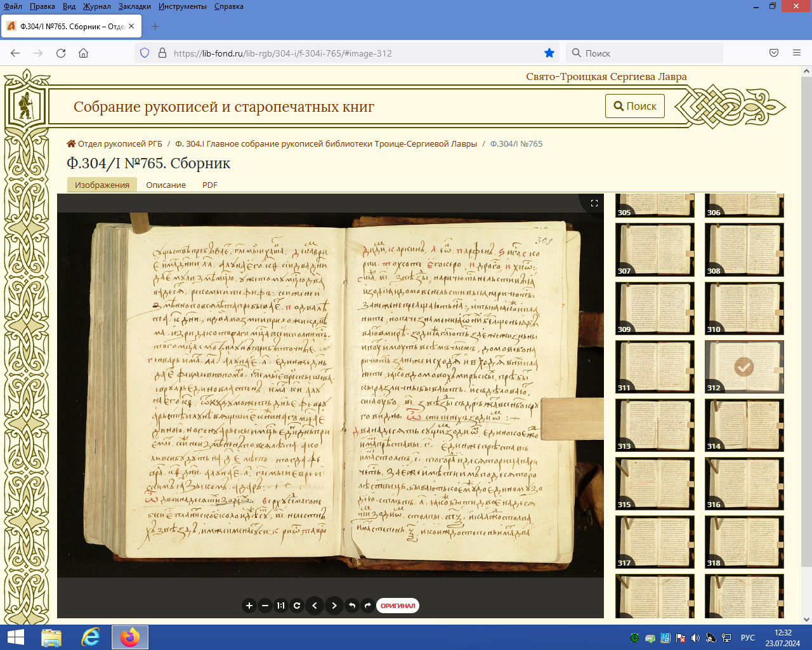812x650 pixels.
Task: Click the pilgrim logo in site header
Action: click(x=26, y=105)
